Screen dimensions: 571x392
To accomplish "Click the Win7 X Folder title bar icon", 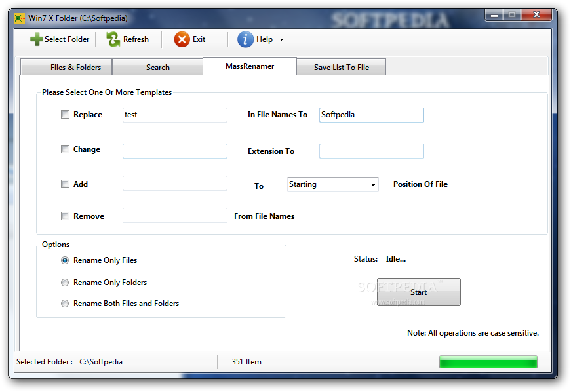I will [x=20, y=18].
